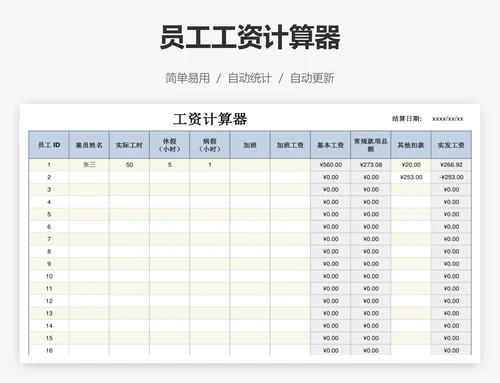This screenshot has width=500, height=383.
Task: Select the 休假 cell with value 5
Action: click(x=170, y=165)
